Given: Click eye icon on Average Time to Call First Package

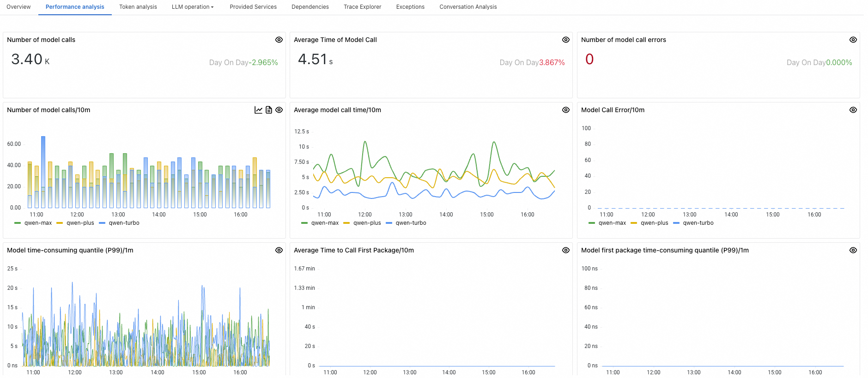Looking at the screenshot, I should click(x=566, y=250).
